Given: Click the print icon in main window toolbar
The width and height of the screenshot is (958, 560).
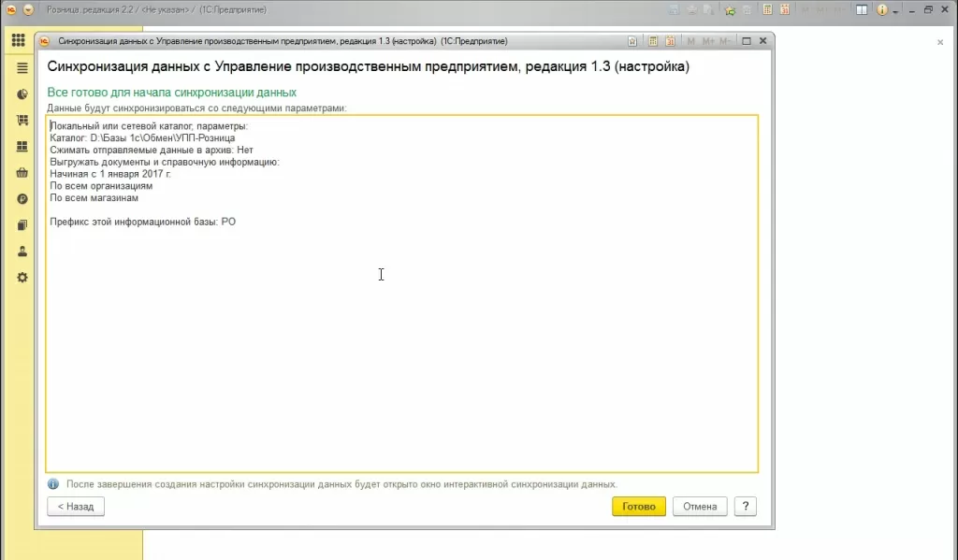Looking at the screenshot, I should point(691,9).
